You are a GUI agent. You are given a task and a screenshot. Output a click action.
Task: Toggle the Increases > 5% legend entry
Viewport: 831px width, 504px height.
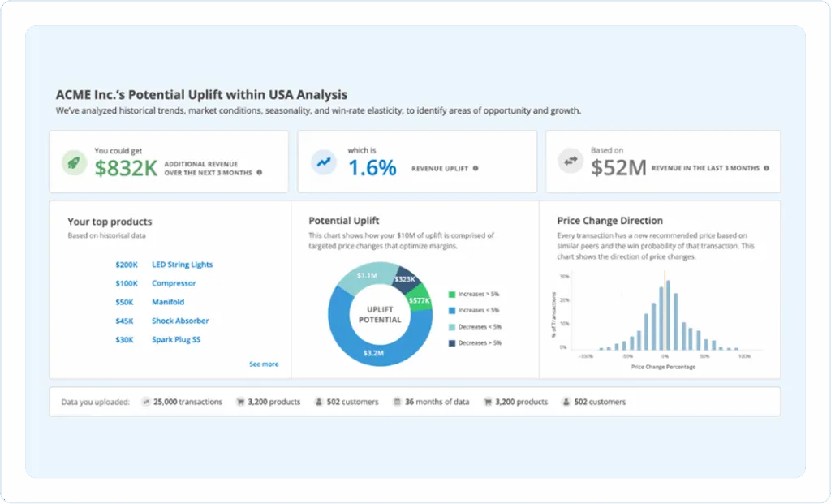[474, 294]
